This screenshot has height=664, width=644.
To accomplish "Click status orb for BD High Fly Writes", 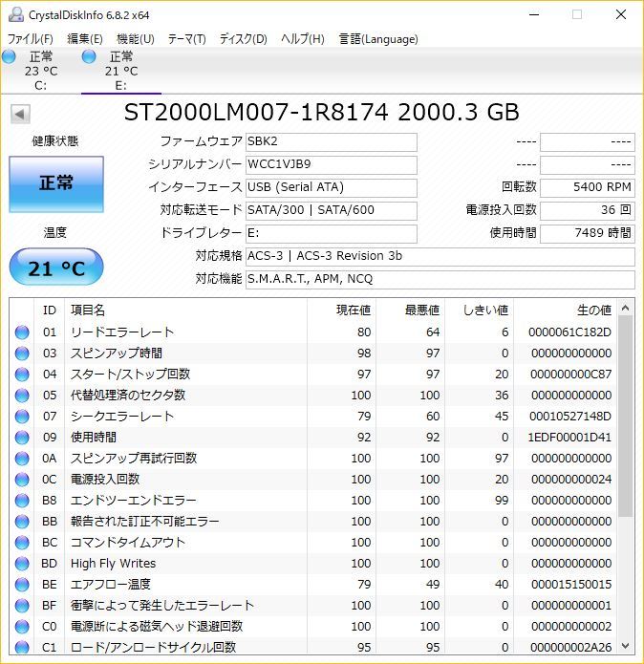I will [x=22, y=564].
